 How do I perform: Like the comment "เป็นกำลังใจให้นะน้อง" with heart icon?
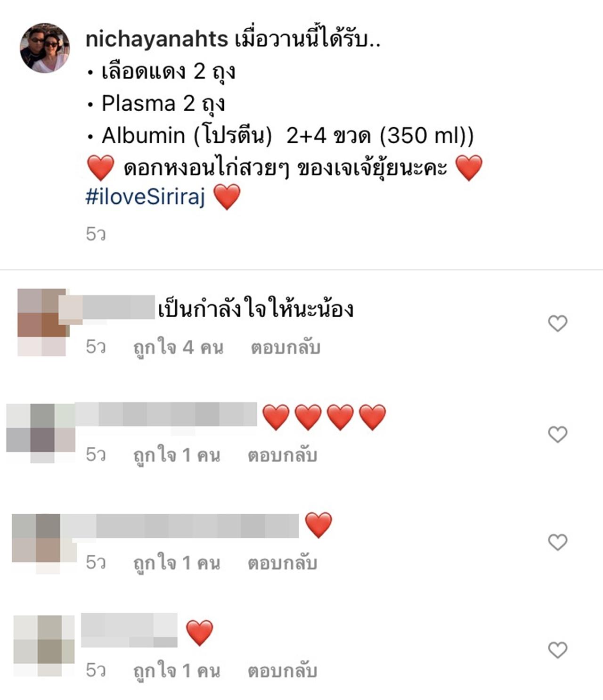tap(558, 323)
